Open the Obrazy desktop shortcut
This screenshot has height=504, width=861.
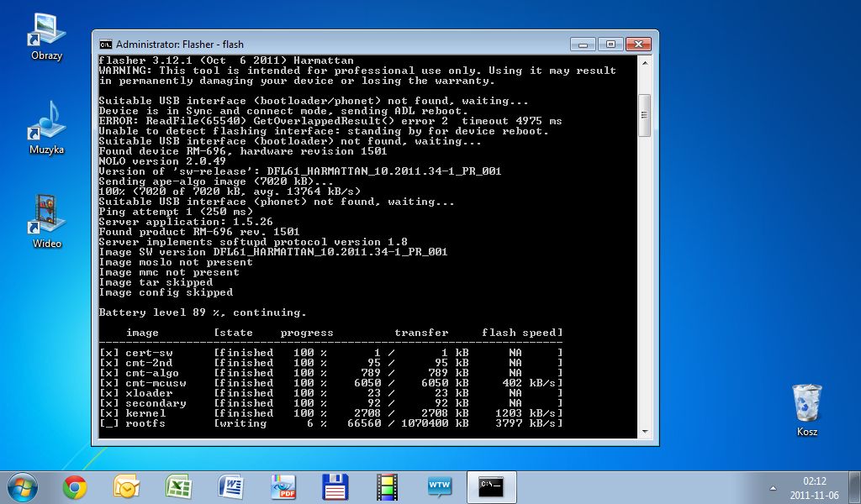(x=47, y=36)
